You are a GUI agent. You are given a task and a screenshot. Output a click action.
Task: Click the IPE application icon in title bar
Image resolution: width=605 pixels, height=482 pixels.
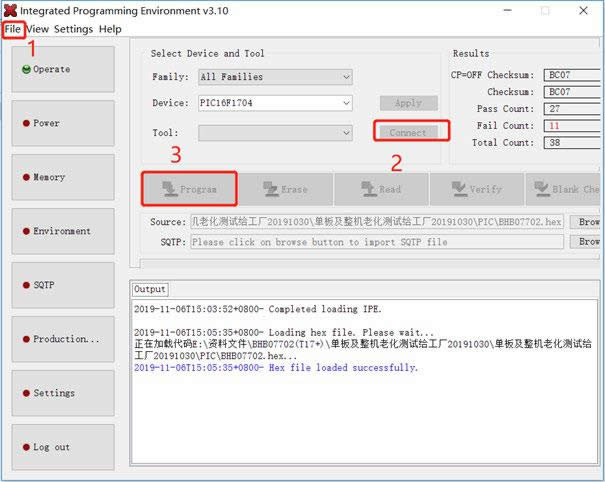11,10
